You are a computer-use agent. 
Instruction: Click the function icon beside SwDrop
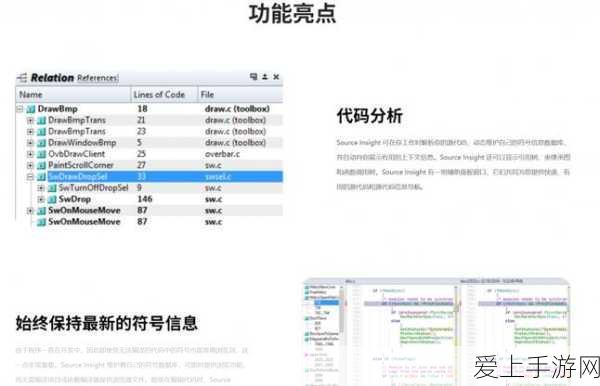[x=52, y=199]
